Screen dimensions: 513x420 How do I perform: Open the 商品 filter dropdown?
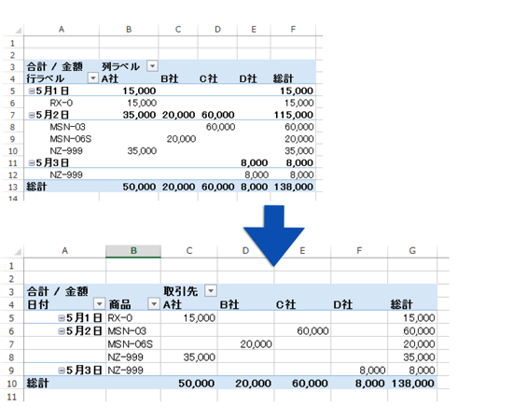click(x=154, y=304)
